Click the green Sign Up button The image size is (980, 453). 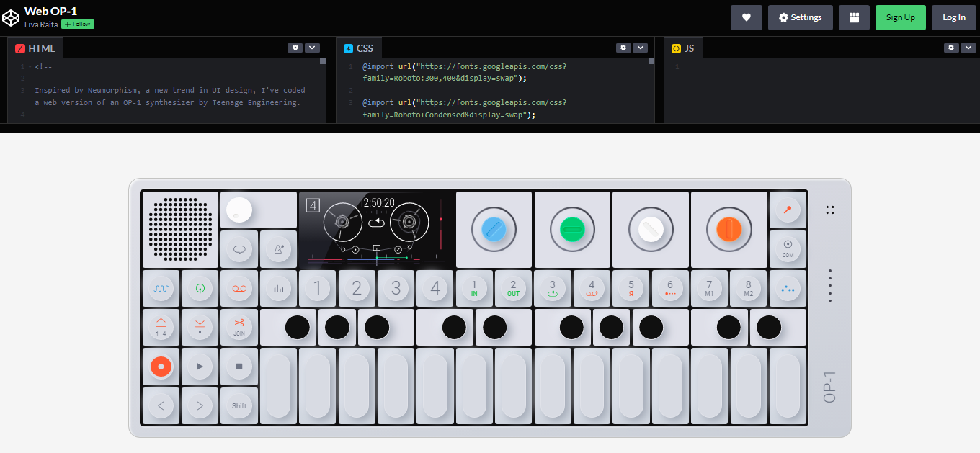900,17
